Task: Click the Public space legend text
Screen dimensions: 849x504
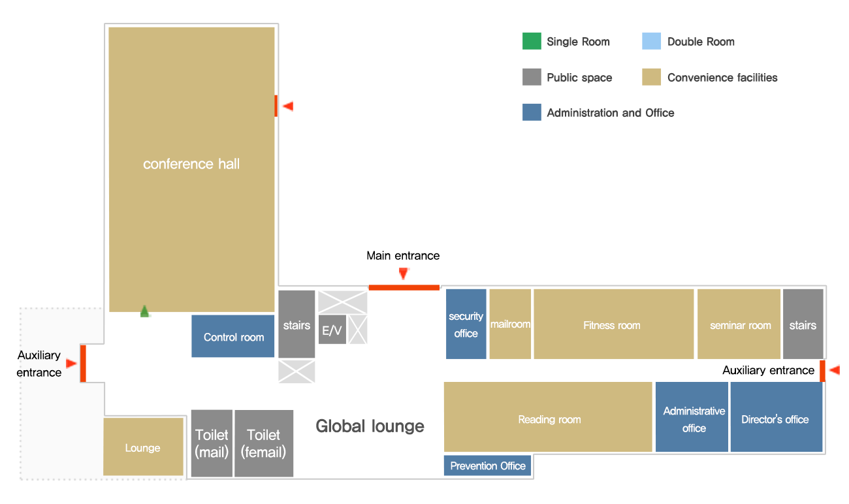Action: point(580,78)
